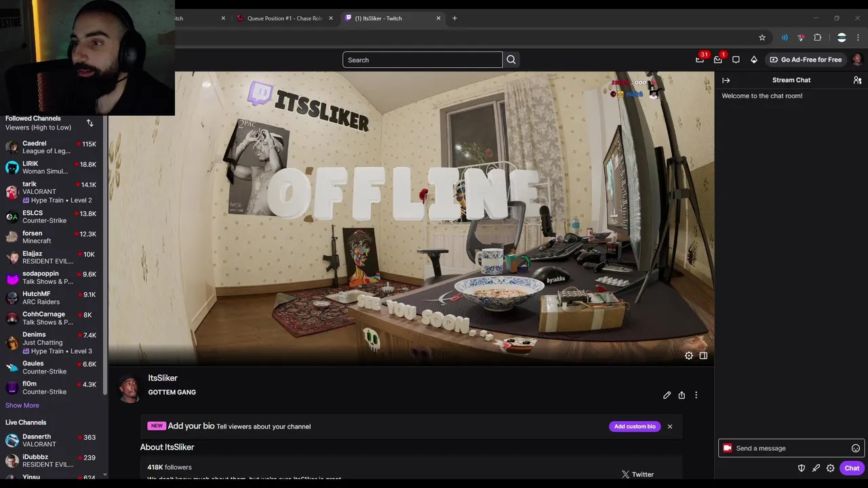Open HutchMF ARC Raiders channel
Image resolution: width=868 pixels, height=488 pixels.
coord(52,298)
